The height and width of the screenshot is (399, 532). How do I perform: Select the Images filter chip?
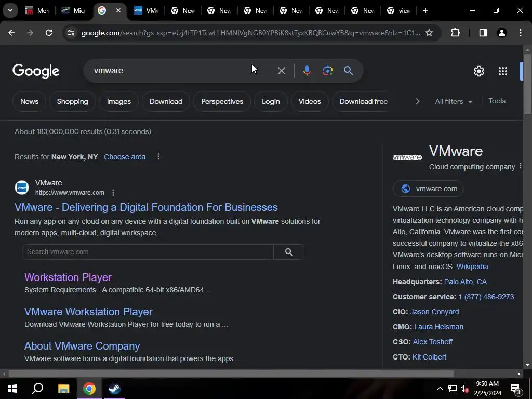pyautogui.click(x=119, y=101)
